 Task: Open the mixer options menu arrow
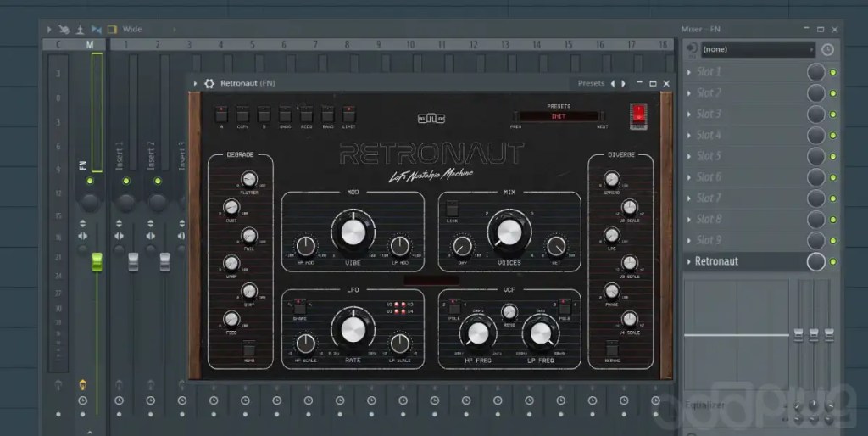pyautogui.click(x=48, y=30)
